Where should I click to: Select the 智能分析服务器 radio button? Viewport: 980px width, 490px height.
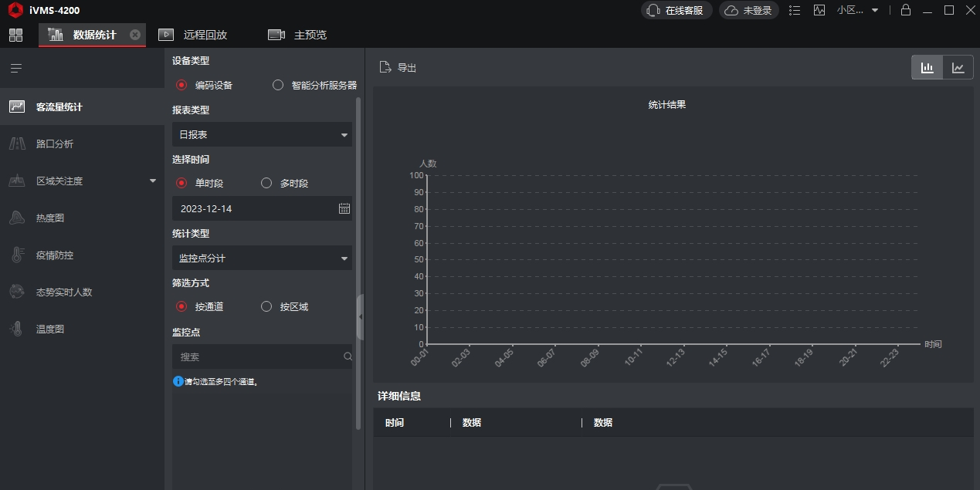point(278,85)
